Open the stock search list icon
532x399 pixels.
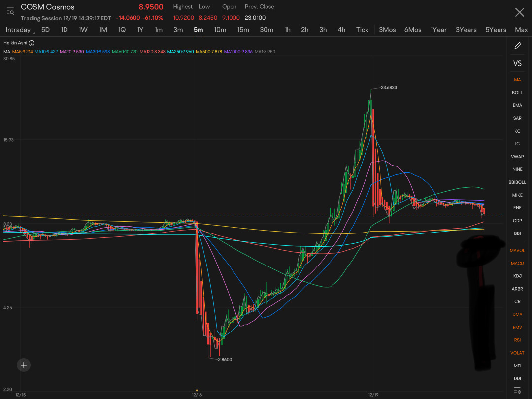(x=10, y=11)
